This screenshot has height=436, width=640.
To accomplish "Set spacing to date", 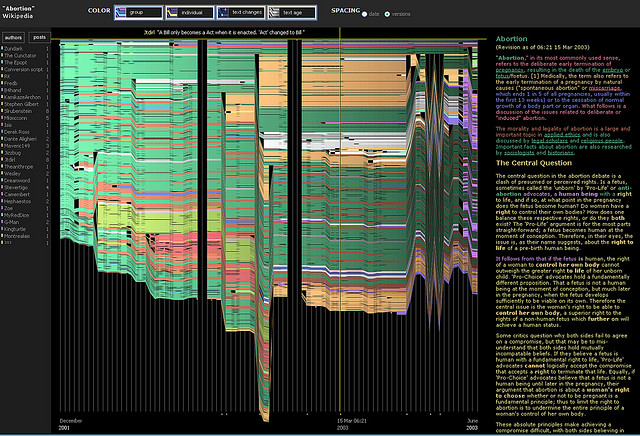I will 364,14.
